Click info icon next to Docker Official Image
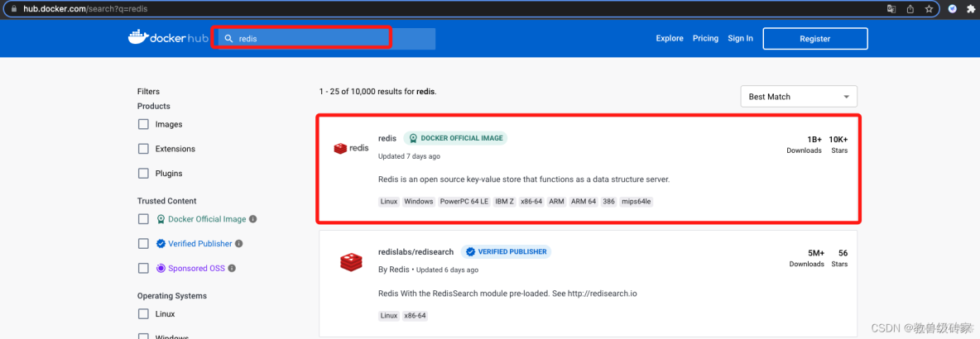The height and width of the screenshot is (339, 980). click(x=253, y=219)
